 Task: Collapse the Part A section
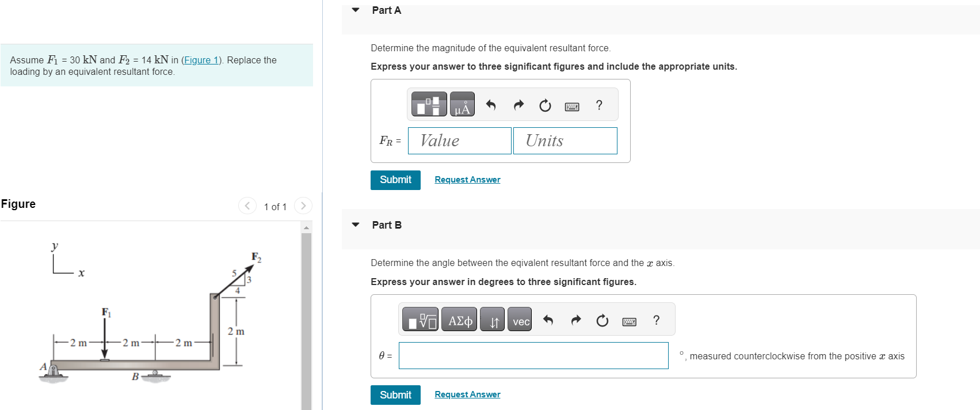(355, 10)
